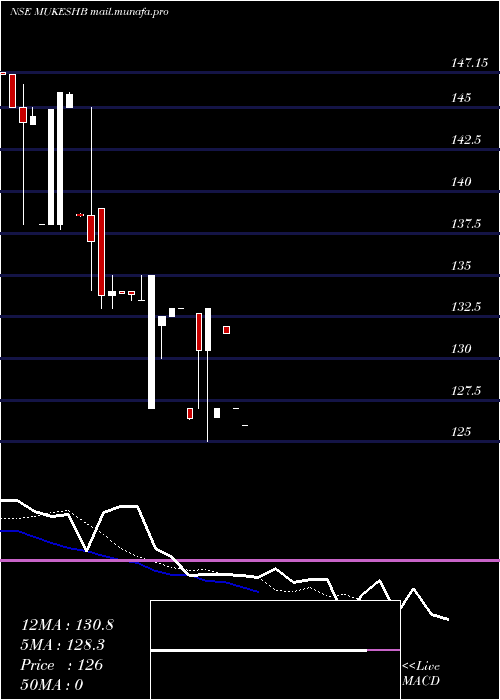
Task: Click the 142.5 price axis label
Action: [x=466, y=140]
